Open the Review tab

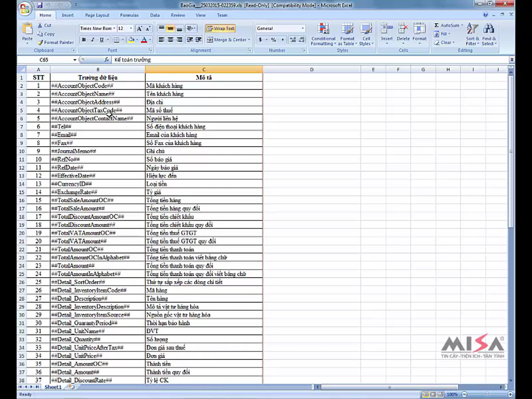(x=178, y=15)
